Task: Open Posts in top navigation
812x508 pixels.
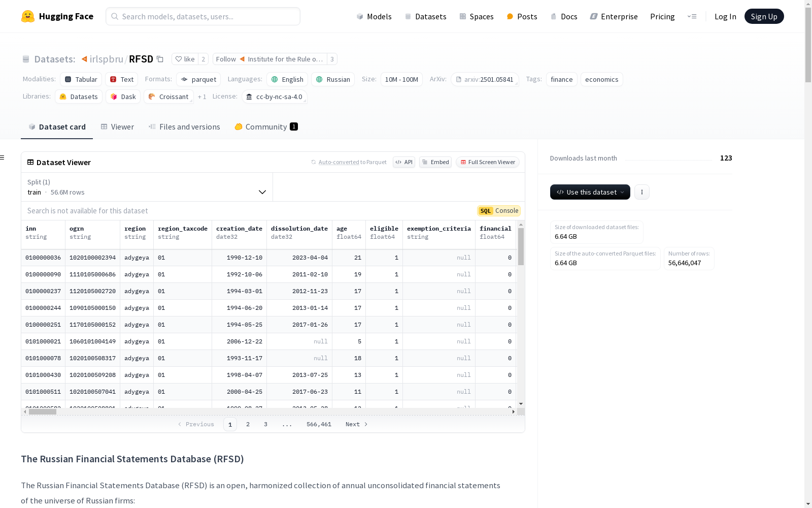Action: (x=522, y=16)
